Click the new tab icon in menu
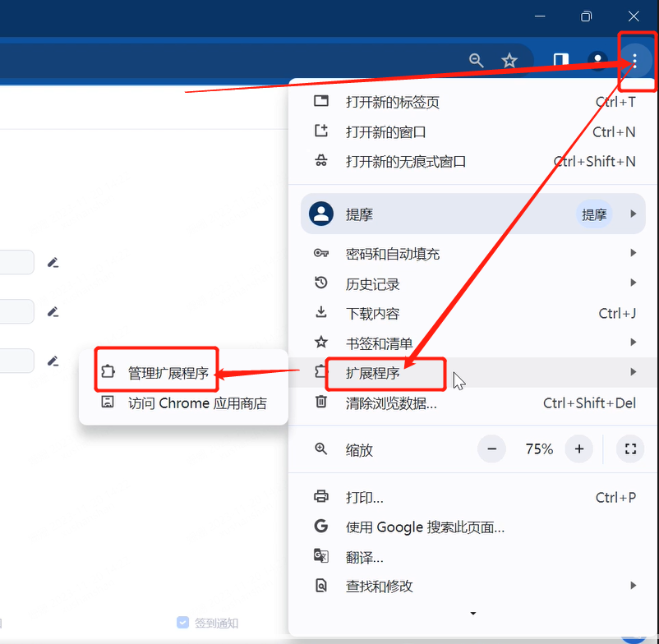This screenshot has height=644, width=659. coord(321,101)
